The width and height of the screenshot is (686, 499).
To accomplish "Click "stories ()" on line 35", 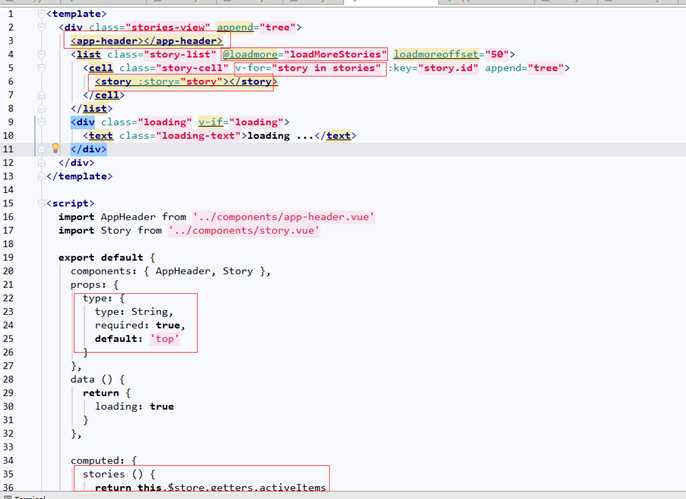I will (x=113, y=474).
